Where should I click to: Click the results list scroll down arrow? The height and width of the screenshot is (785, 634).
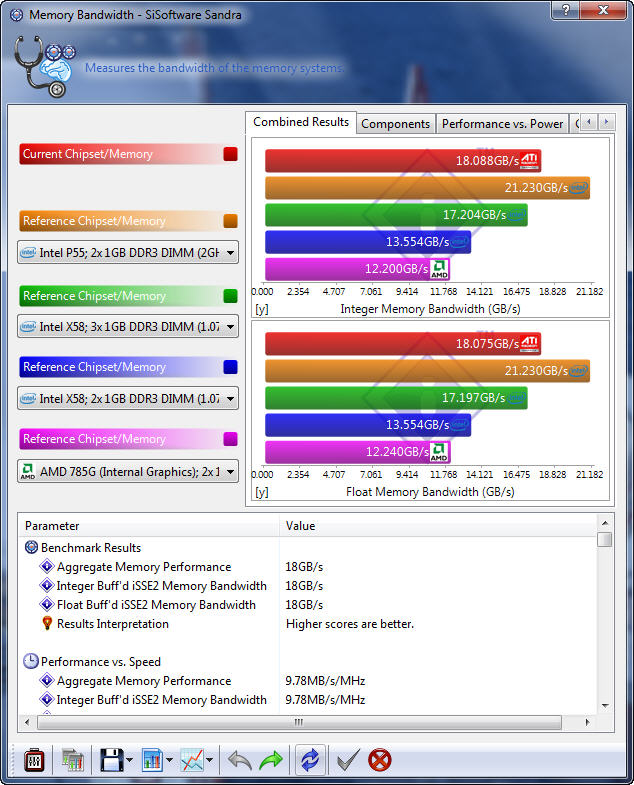pos(604,705)
